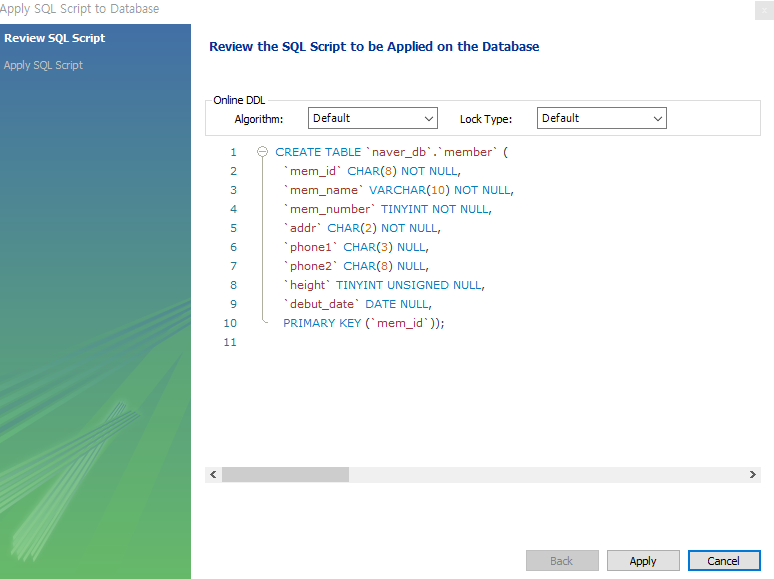
Task: Click the Cancel button
Action: tap(724, 561)
